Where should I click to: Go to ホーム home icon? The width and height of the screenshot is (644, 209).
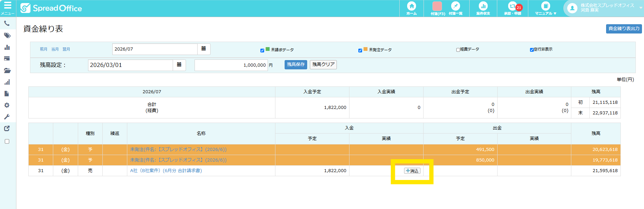coord(412,8)
